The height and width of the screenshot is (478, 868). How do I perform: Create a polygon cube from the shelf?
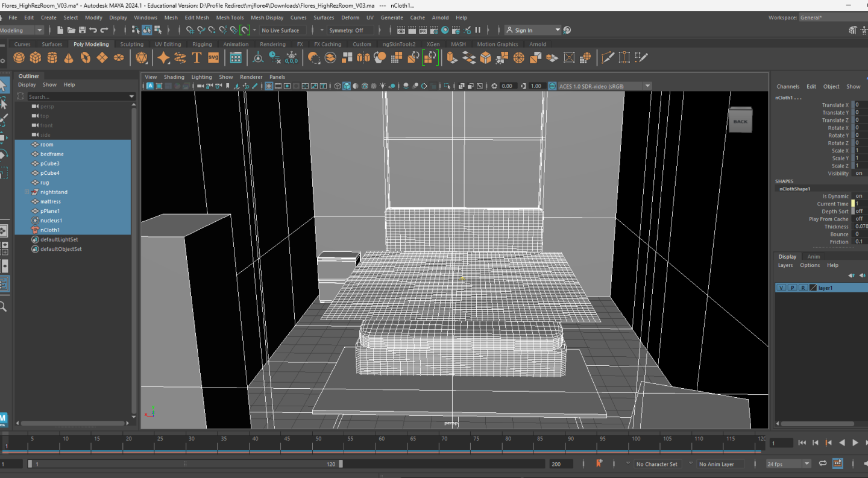pyautogui.click(x=36, y=58)
